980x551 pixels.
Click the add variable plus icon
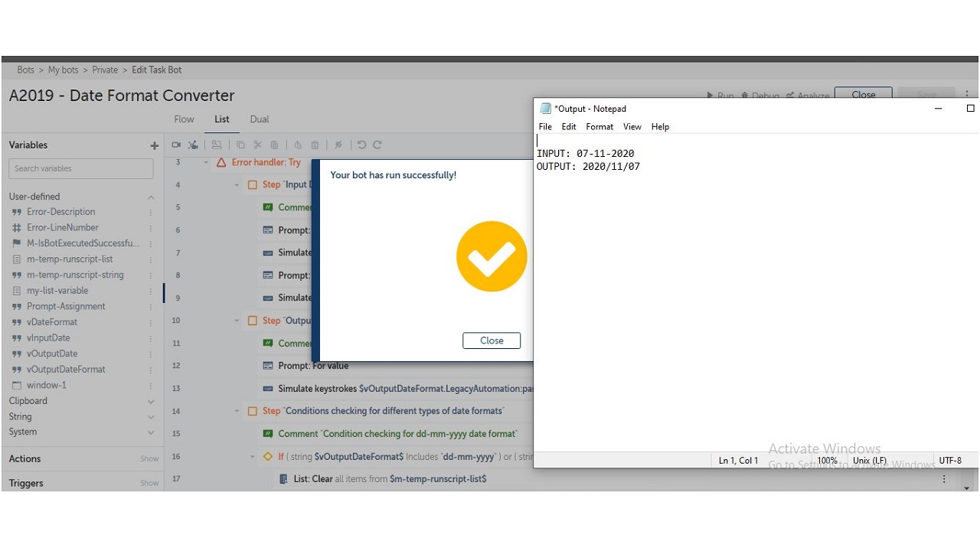(155, 145)
